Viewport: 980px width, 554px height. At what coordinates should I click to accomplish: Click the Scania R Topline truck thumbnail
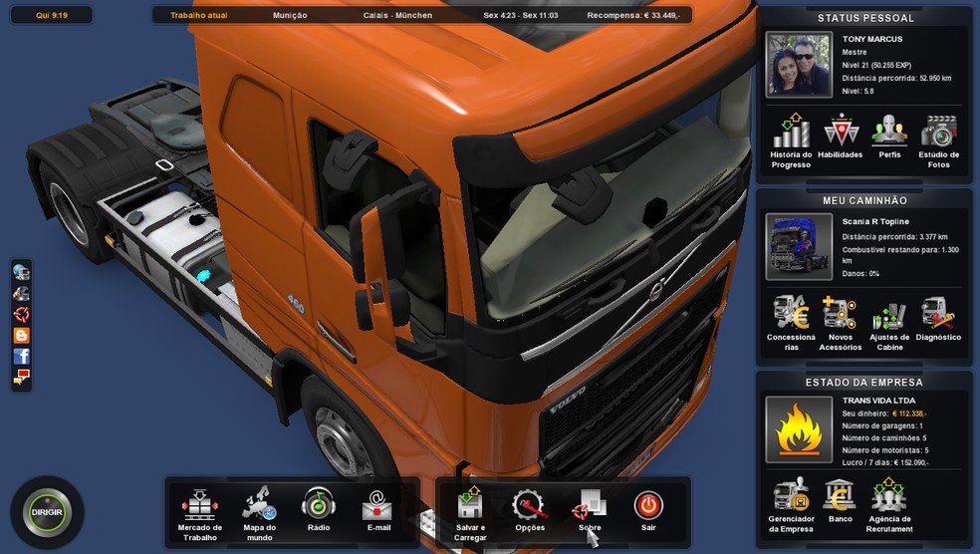[799, 247]
